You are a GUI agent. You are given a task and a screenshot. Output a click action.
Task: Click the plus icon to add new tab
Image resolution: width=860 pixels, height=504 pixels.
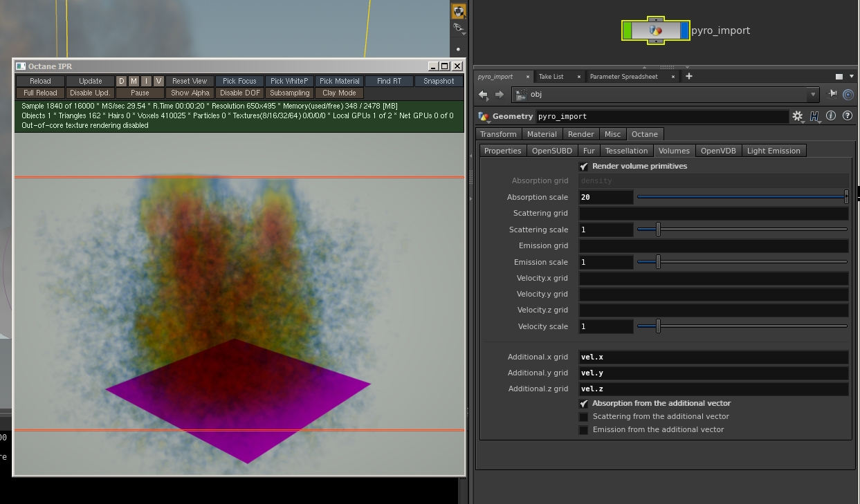688,76
